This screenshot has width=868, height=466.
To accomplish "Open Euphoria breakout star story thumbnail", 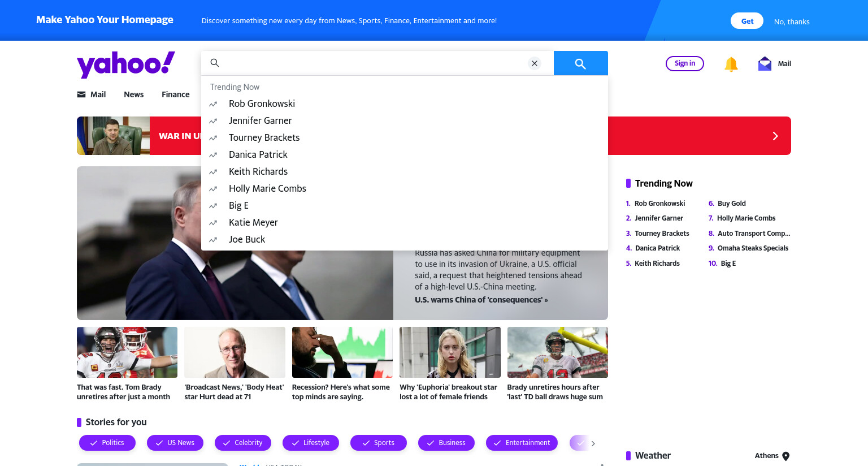I will click(450, 352).
